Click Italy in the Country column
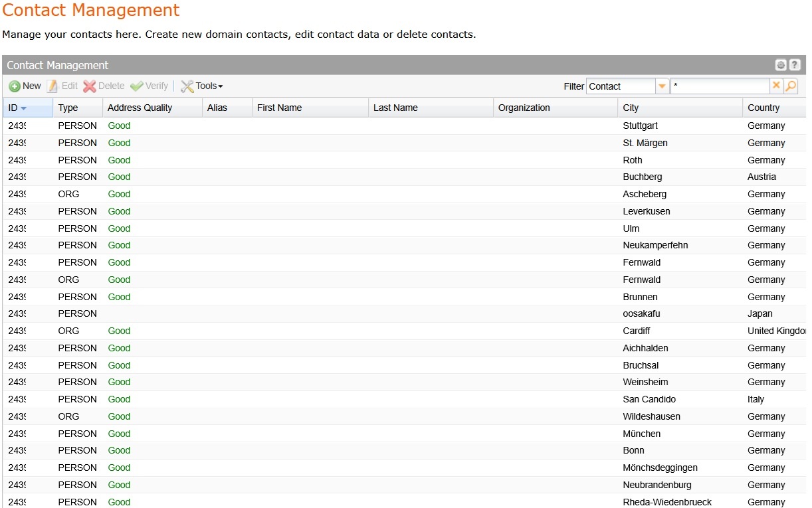The image size is (812, 508). pyautogui.click(x=756, y=399)
